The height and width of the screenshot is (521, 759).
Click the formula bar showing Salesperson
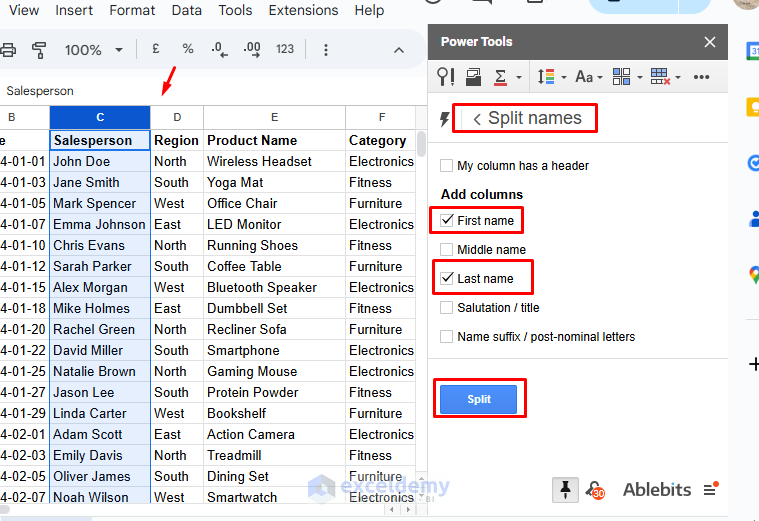point(213,91)
